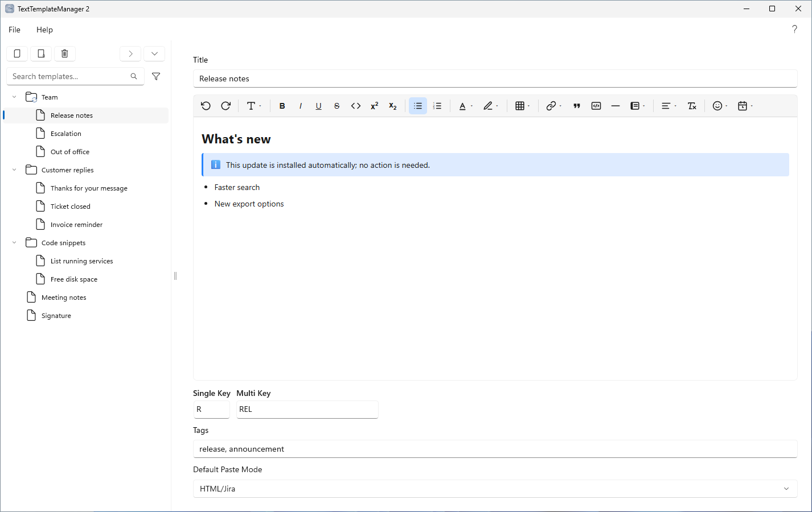Insert a horizontal rule line
Screen dimensions: 812x512
tap(616, 106)
